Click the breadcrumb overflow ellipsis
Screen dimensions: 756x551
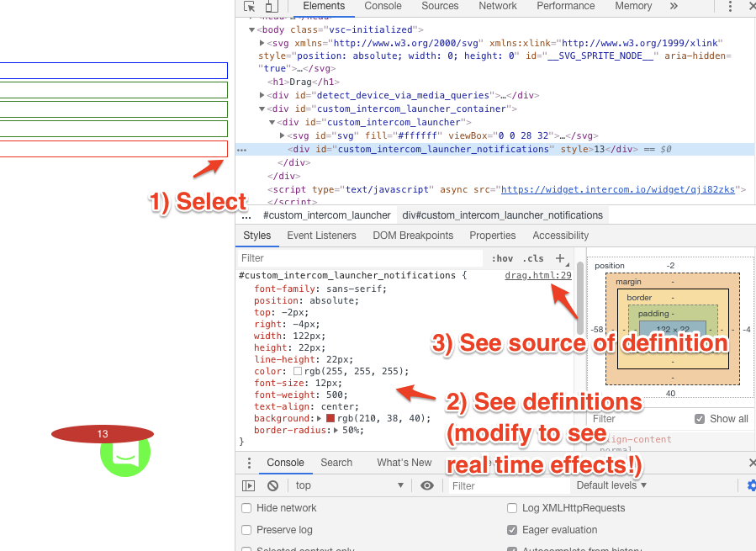[246, 216]
